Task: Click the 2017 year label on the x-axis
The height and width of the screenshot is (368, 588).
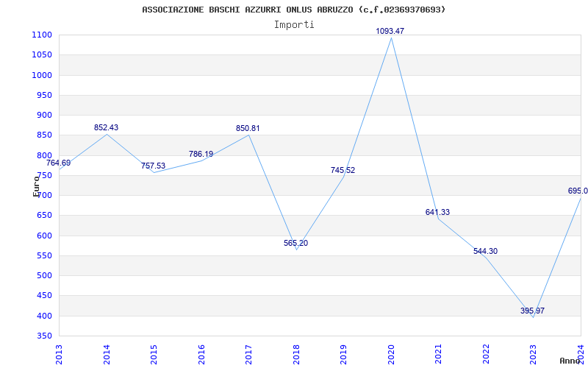Action: (x=248, y=354)
